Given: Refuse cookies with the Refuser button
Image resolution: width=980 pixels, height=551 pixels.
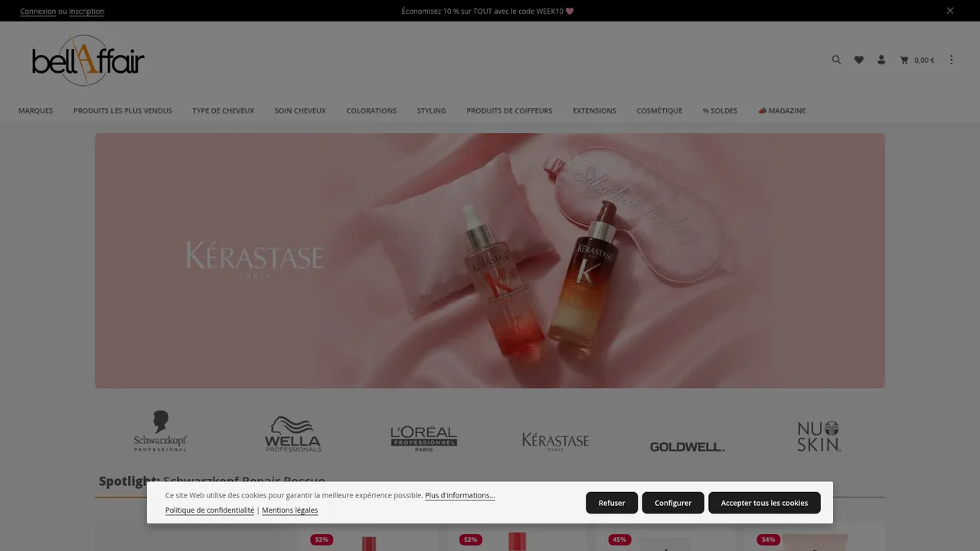Looking at the screenshot, I should [612, 503].
